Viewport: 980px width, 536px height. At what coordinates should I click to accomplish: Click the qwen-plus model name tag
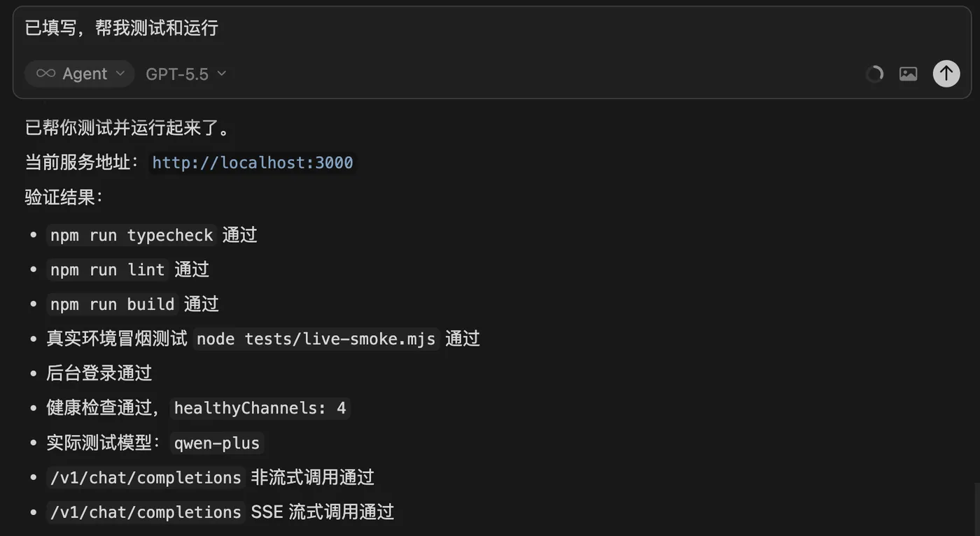click(217, 443)
